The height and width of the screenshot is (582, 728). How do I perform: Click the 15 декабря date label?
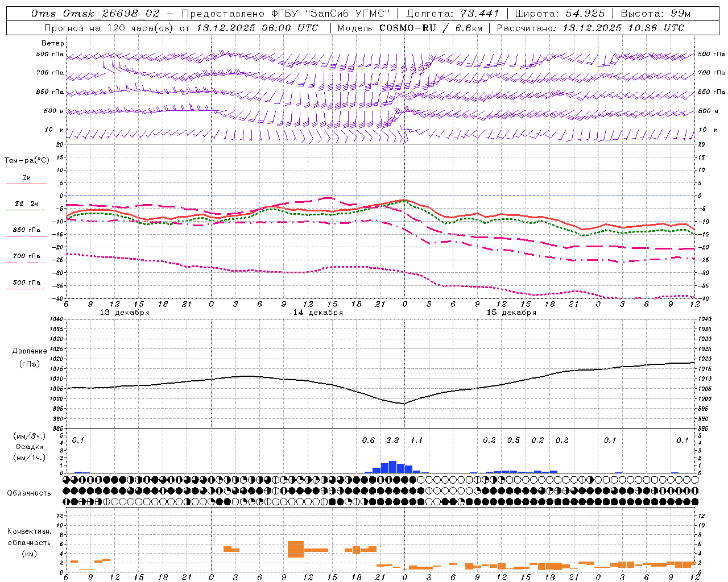click(x=511, y=313)
